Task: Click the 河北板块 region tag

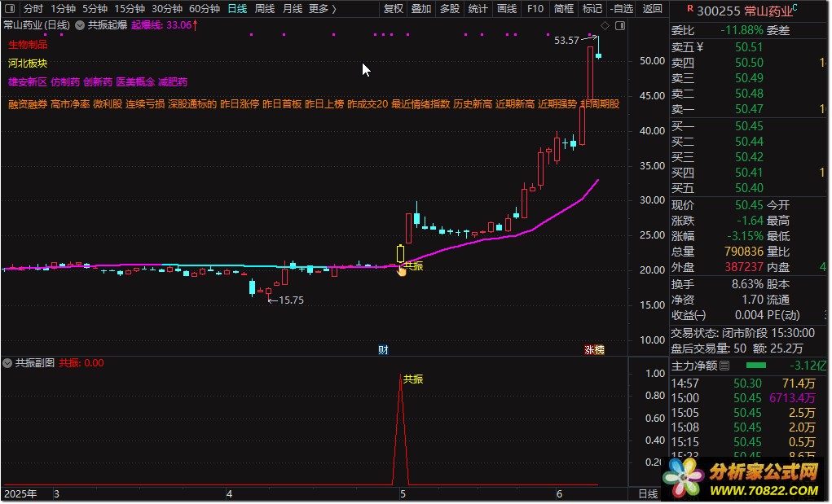Action: point(28,64)
